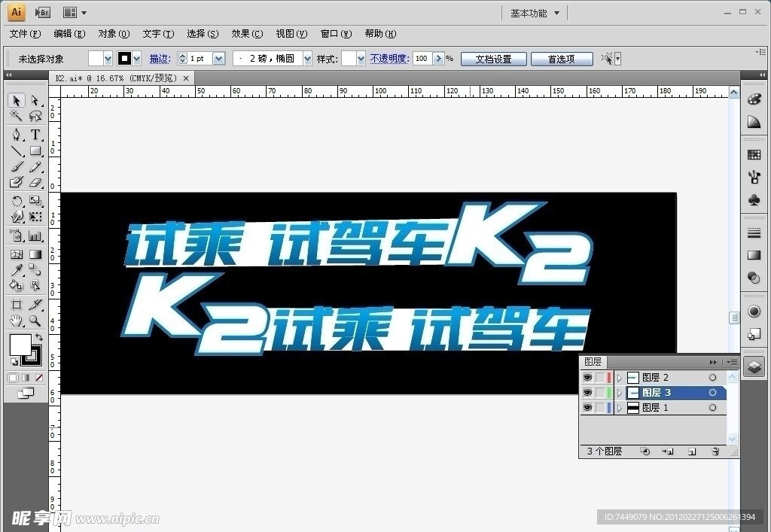Choose the Lasso tool
Viewport: 771px width, 532px height.
tap(35, 116)
